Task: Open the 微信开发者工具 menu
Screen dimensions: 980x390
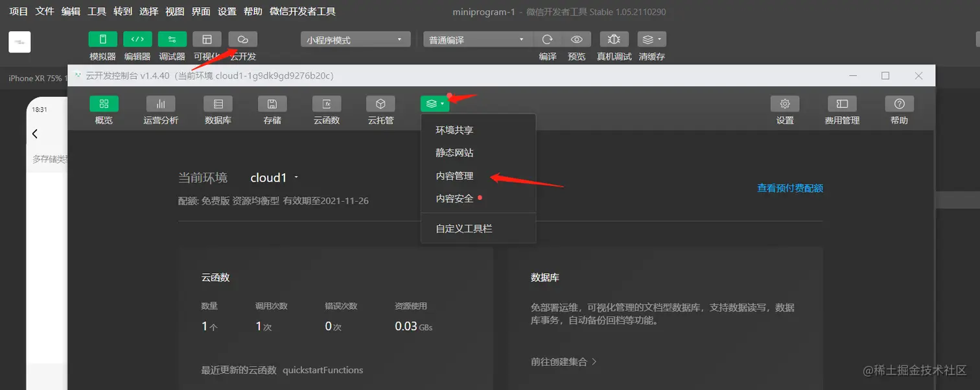Action: coord(302,12)
